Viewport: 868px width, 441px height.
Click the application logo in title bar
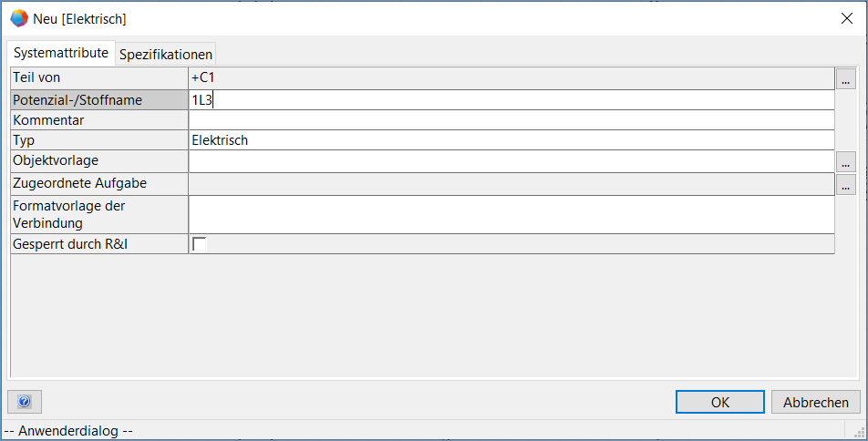(x=18, y=18)
